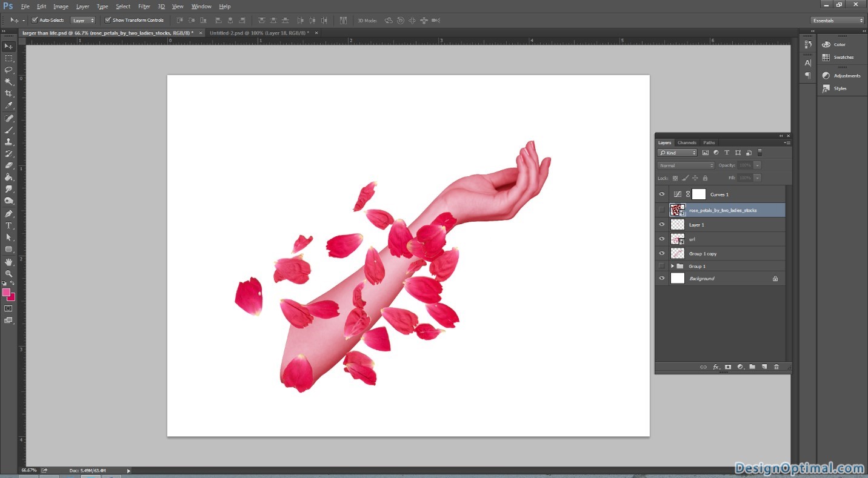Image resolution: width=868 pixels, height=478 pixels.
Task: Open the Normal blend mode dropdown
Action: point(686,165)
